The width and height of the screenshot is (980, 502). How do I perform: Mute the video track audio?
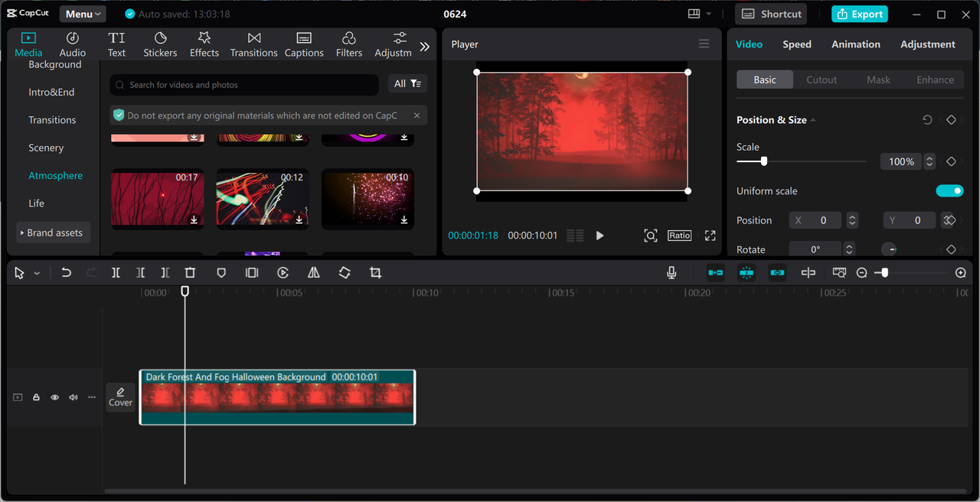[73, 397]
